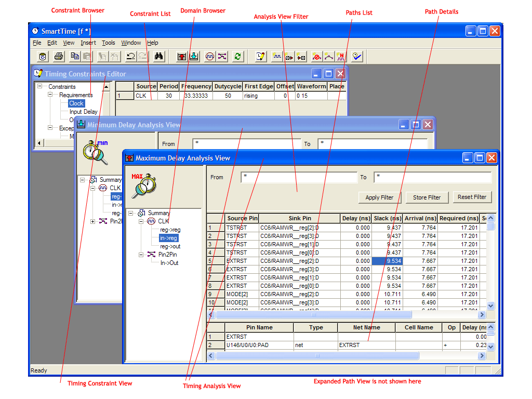Open Find with the binoculars icon
532x399 pixels.
tap(159, 56)
